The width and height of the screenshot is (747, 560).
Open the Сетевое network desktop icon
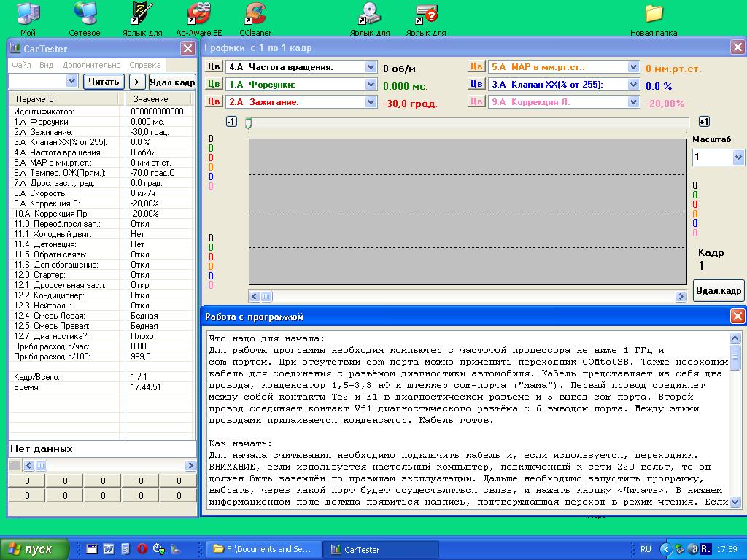pos(85,14)
